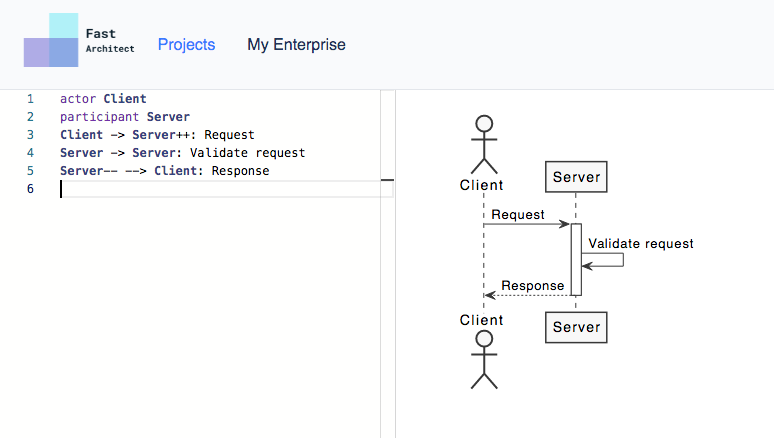Open the Projects tab

click(x=187, y=44)
